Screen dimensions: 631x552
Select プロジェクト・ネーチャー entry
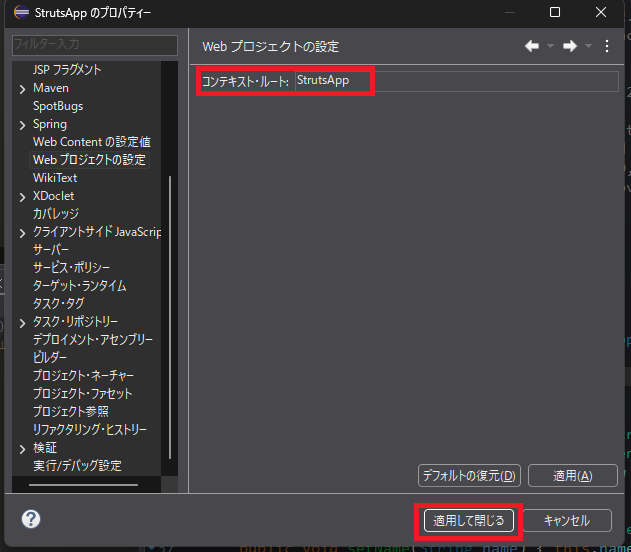point(83,375)
